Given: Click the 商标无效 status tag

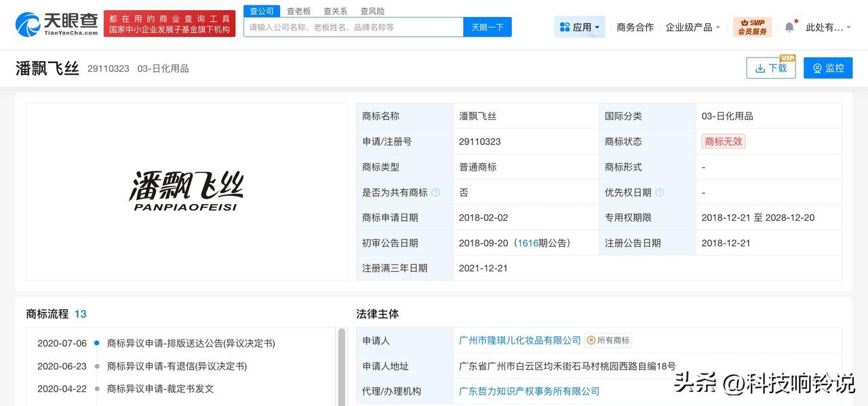Looking at the screenshot, I should coord(724,142).
